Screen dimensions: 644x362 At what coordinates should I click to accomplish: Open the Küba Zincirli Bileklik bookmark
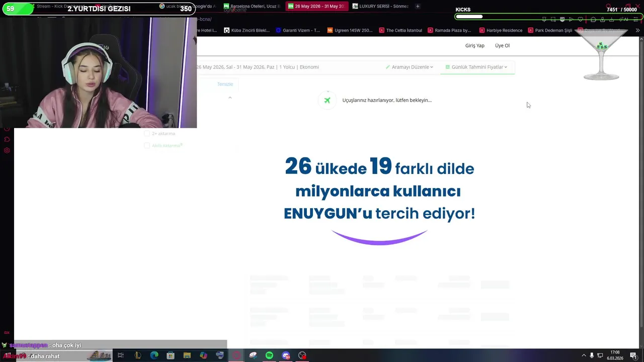coord(247,30)
